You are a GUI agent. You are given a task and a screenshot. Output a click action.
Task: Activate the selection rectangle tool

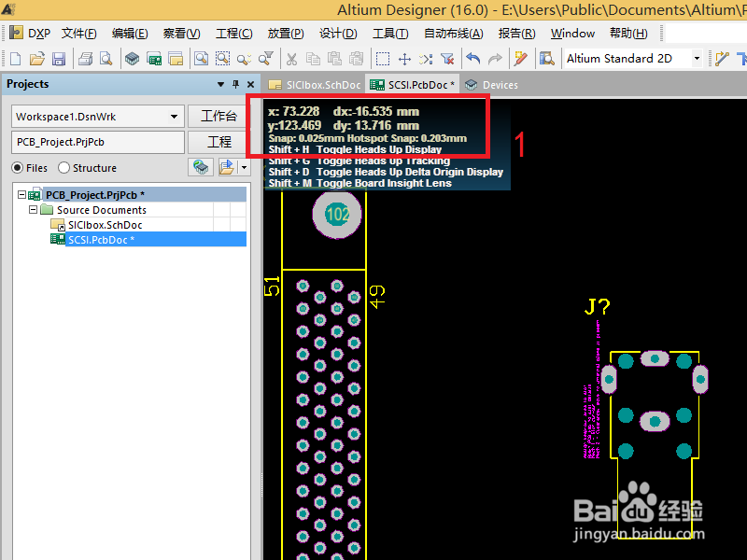[x=383, y=58]
